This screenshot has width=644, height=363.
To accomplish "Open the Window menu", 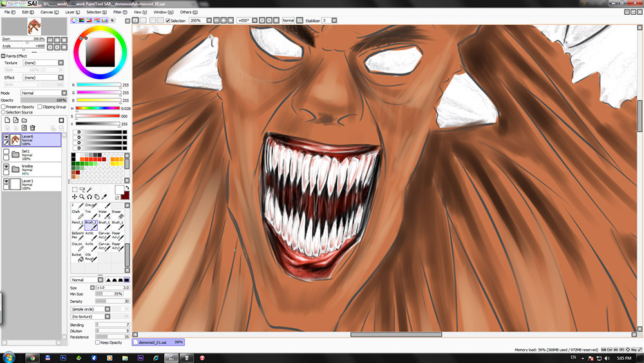I will click(x=164, y=12).
